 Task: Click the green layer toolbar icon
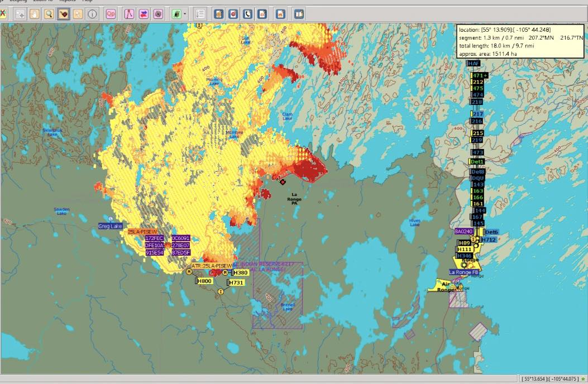[176, 15]
